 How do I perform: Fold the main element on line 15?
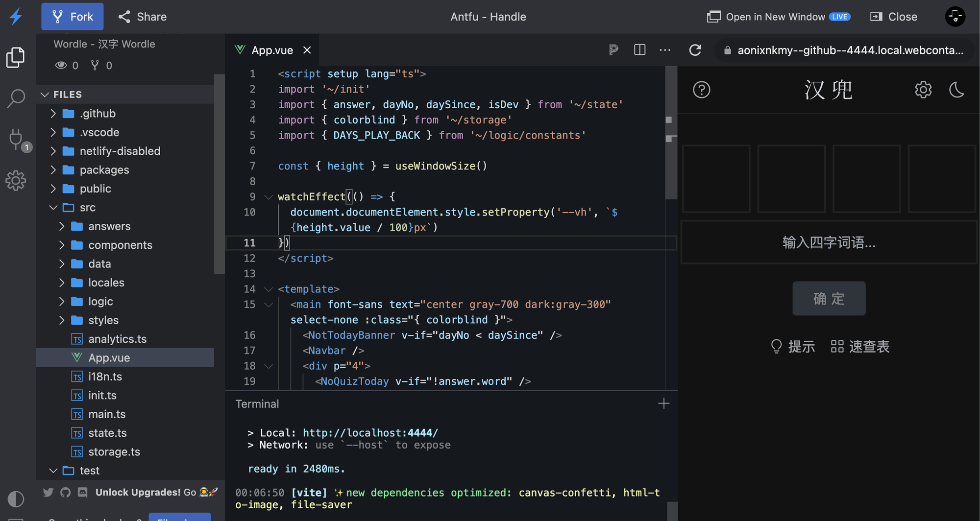point(269,305)
